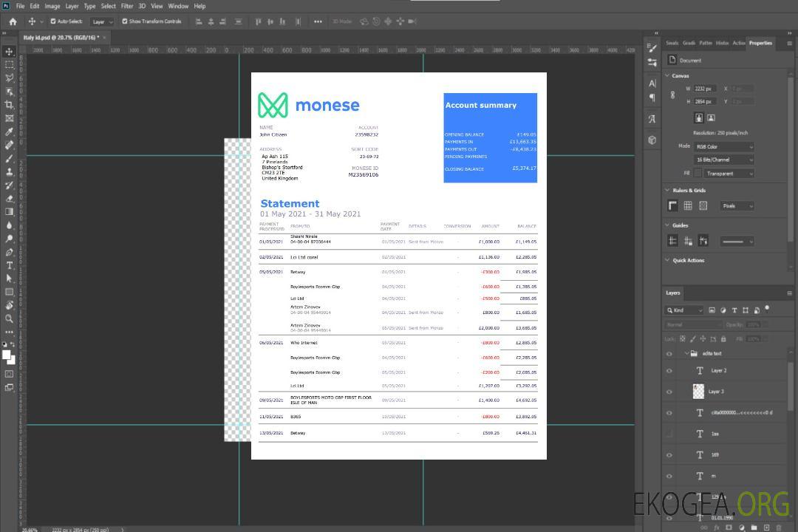Open the Fill Transparent dropdown

pos(729,174)
